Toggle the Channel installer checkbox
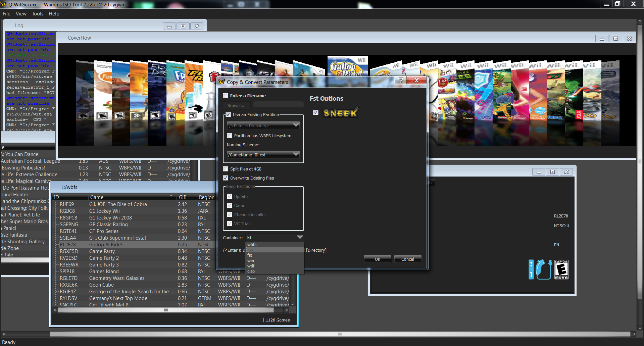Screen dimensions: 644x346 pos(230,214)
